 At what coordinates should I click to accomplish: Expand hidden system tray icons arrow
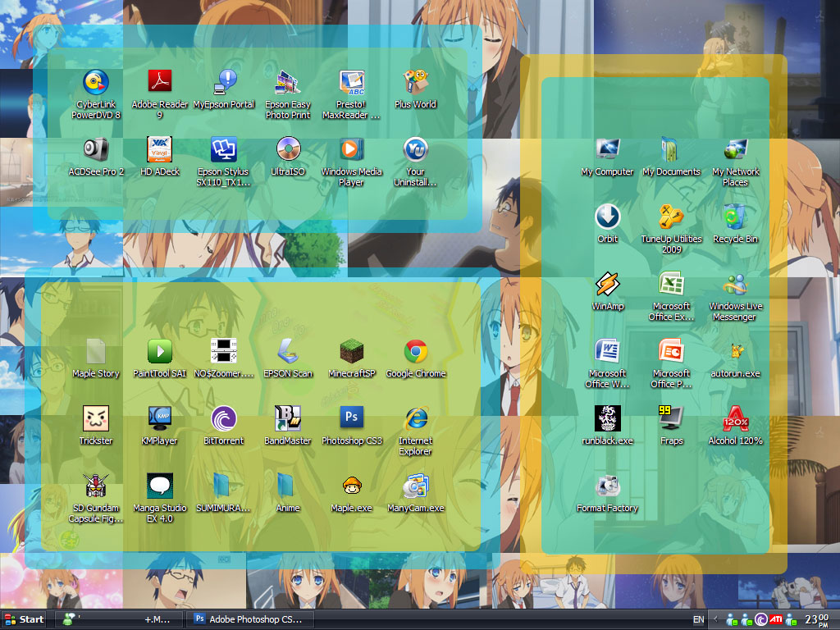click(x=715, y=619)
